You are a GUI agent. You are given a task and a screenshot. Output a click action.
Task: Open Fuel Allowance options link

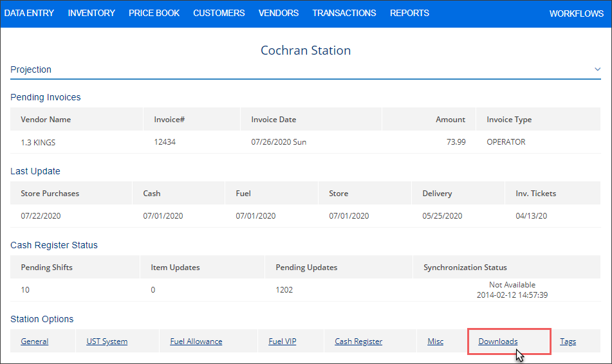click(x=196, y=341)
